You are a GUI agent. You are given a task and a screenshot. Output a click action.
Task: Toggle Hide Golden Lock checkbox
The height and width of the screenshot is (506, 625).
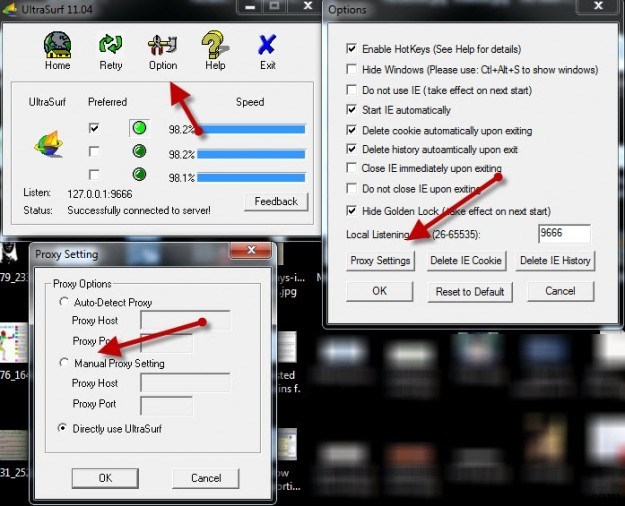(x=351, y=211)
